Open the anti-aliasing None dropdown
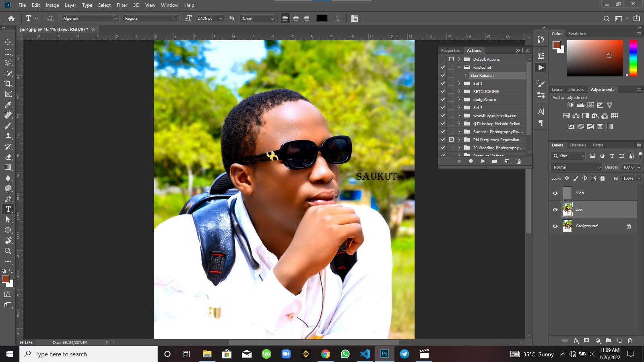This screenshot has width=644, height=362. (257, 19)
